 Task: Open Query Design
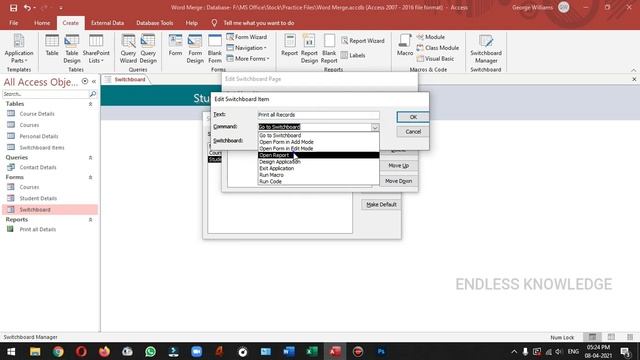pyautogui.click(x=148, y=49)
